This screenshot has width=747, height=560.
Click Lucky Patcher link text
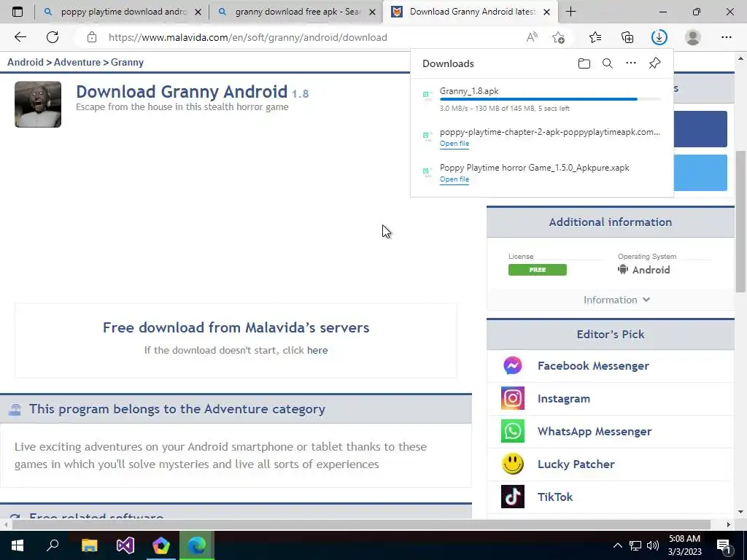(576, 464)
